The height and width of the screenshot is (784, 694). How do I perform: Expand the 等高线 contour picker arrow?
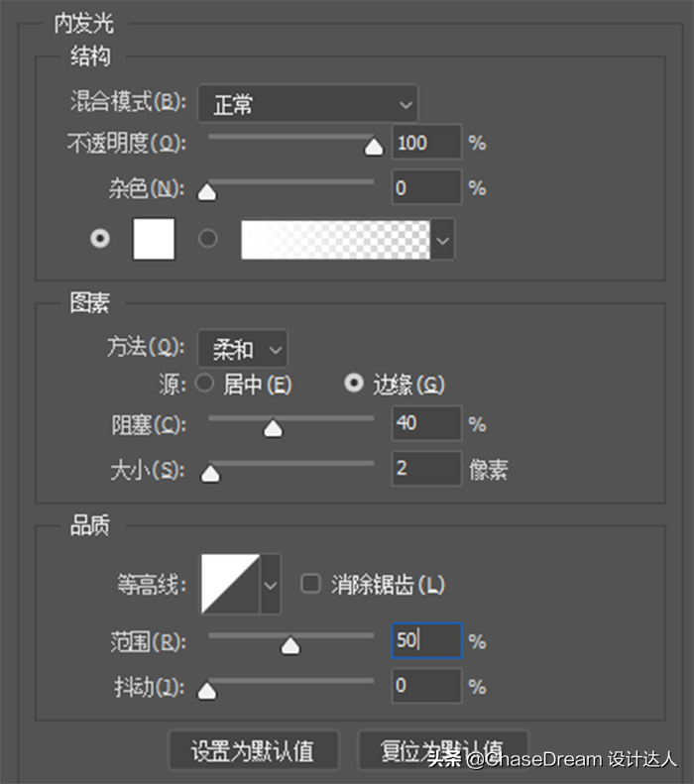pos(270,584)
